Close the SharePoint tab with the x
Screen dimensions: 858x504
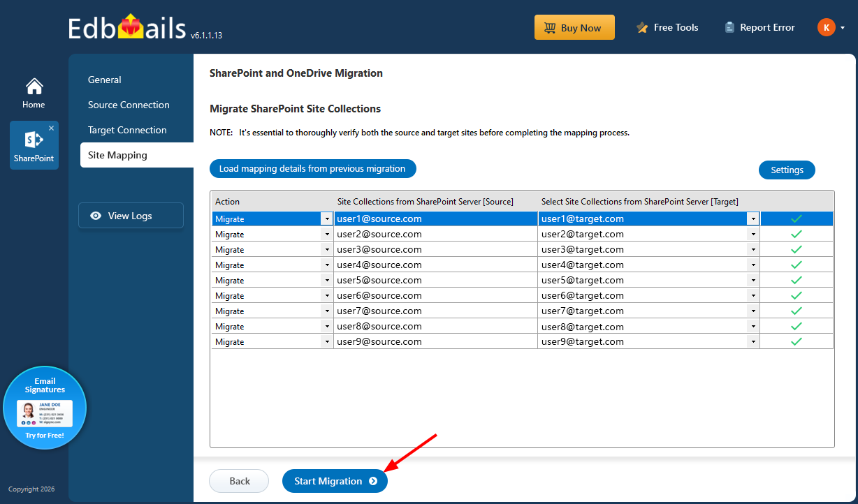pos(51,128)
